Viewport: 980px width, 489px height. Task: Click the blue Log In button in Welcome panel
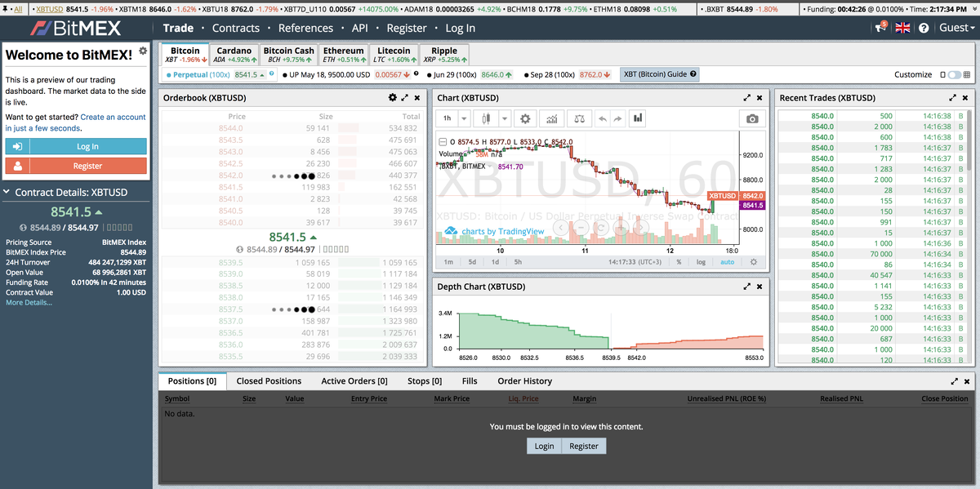point(76,146)
